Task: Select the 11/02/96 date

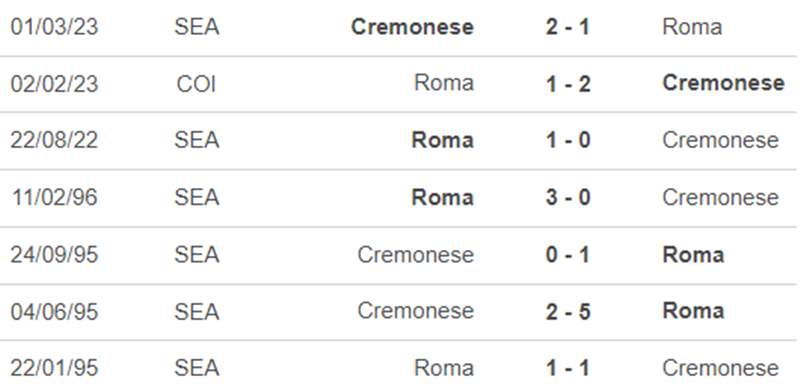Action: [54, 198]
